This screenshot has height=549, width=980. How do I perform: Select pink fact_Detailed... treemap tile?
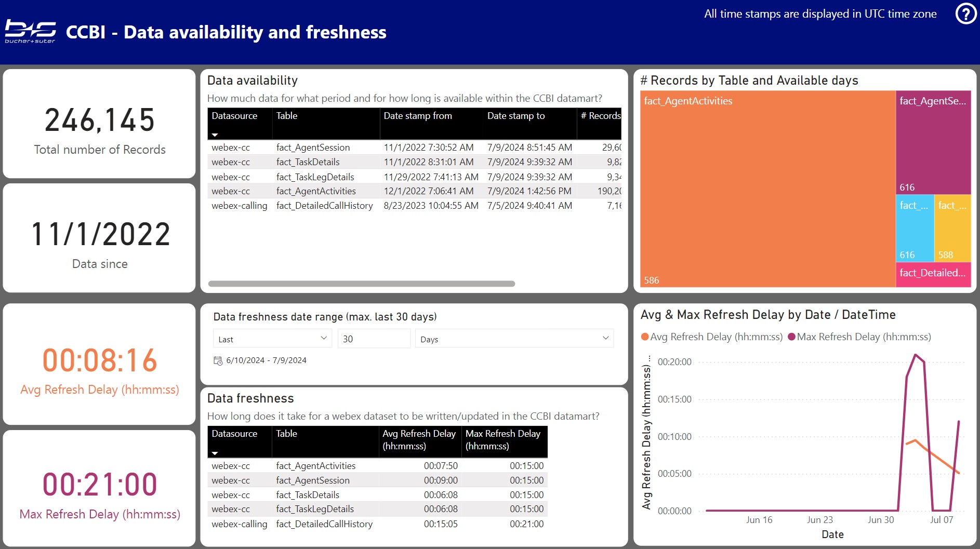[x=933, y=275]
